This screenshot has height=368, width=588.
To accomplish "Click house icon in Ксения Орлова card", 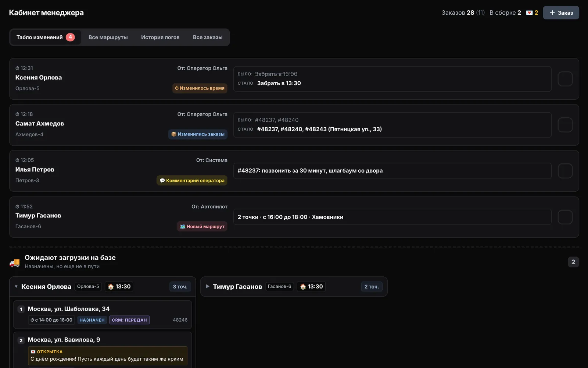I will point(111,286).
